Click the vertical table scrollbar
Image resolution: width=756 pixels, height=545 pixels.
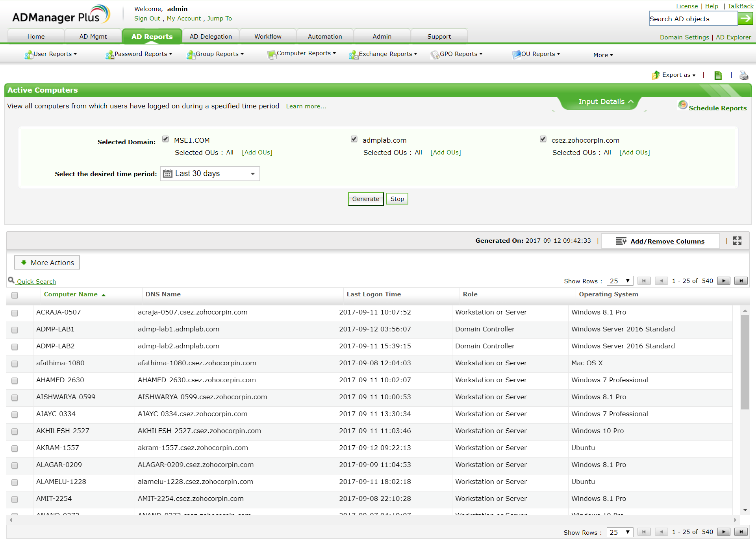(x=745, y=363)
